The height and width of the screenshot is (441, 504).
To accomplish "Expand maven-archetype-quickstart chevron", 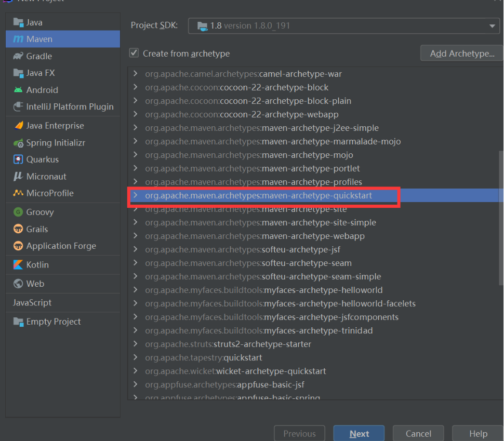I will tap(136, 195).
